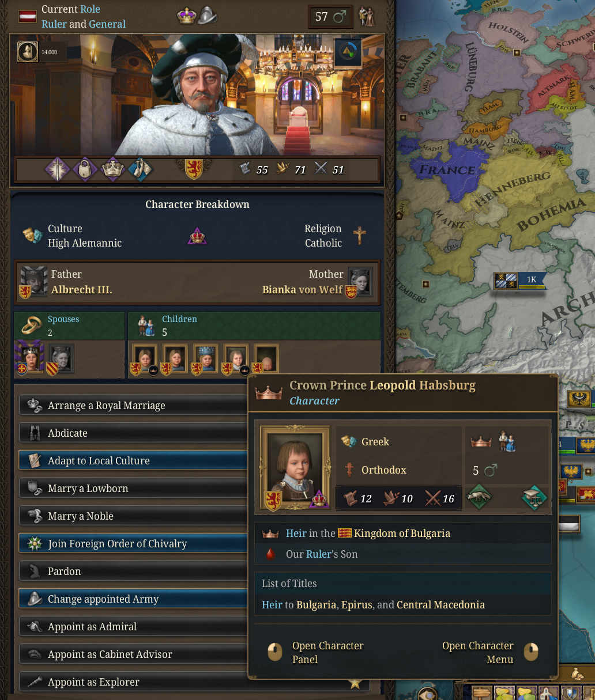Open father Albrecht III. portrait
595x700 pixels.
(x=33, y=281)
